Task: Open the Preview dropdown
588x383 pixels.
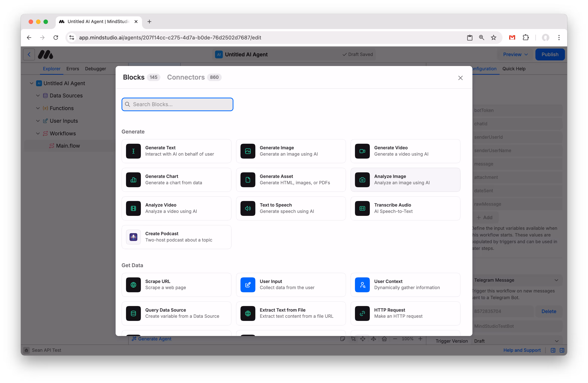Action: pyautogui.click(x=514, y=54)
